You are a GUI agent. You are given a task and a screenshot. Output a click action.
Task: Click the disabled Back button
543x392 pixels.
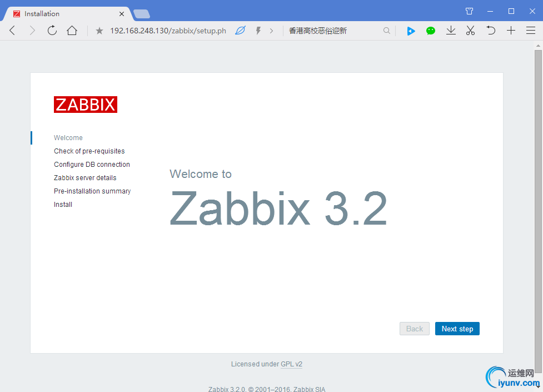[415, 329]
